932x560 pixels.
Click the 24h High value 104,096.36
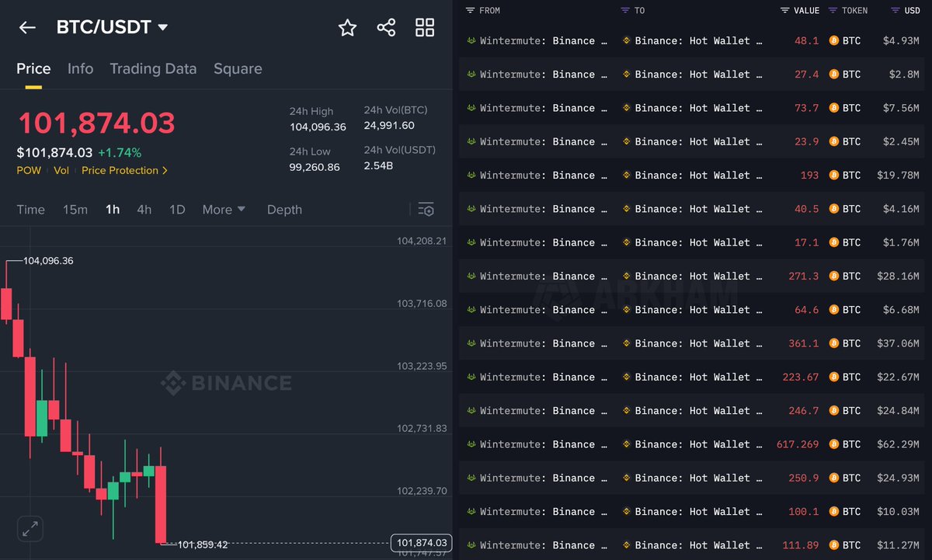tap(318, 127)
